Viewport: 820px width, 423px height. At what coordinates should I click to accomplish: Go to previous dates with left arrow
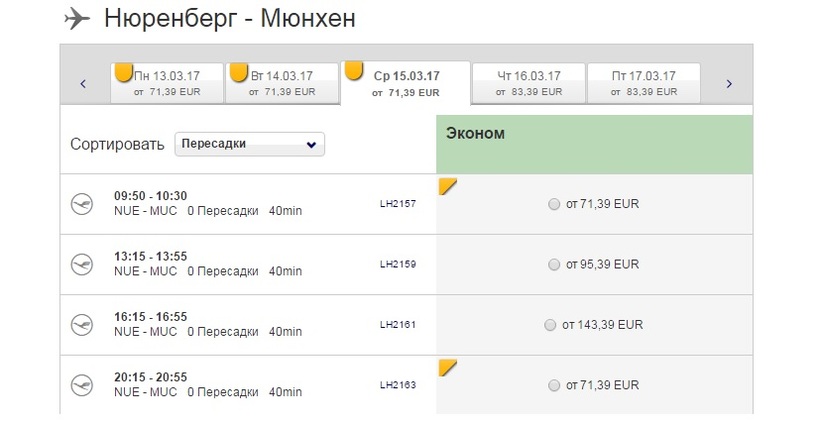coord(83,84)
